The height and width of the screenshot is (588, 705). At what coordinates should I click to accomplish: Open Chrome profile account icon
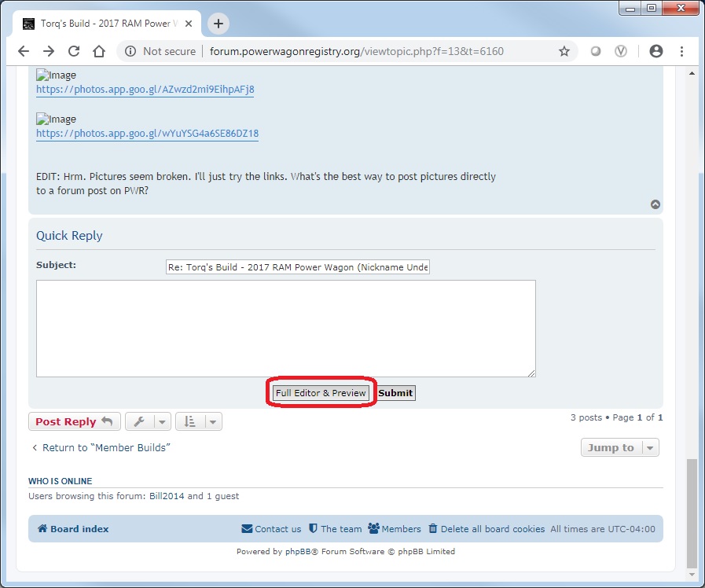pos(656,51)
